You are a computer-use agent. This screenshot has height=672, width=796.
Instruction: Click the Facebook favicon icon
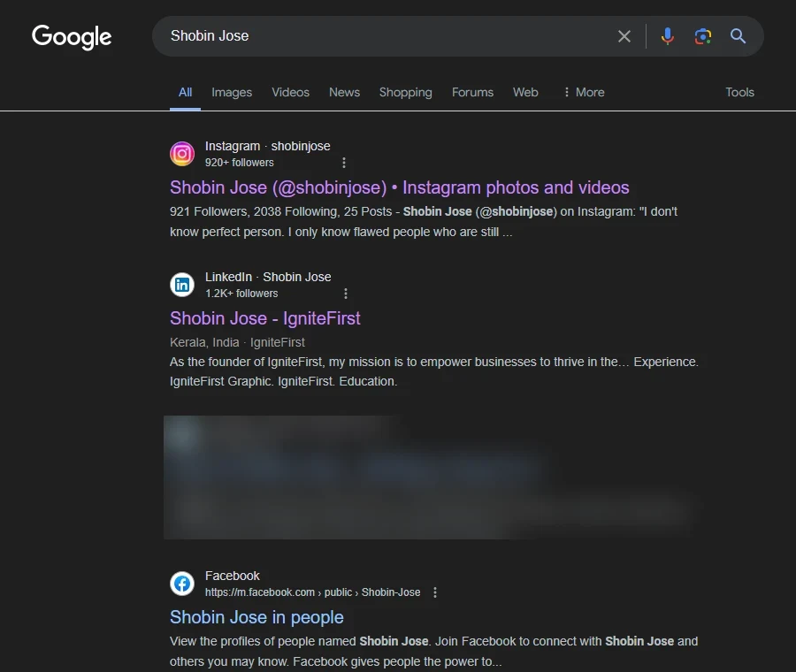coord(182,584)
